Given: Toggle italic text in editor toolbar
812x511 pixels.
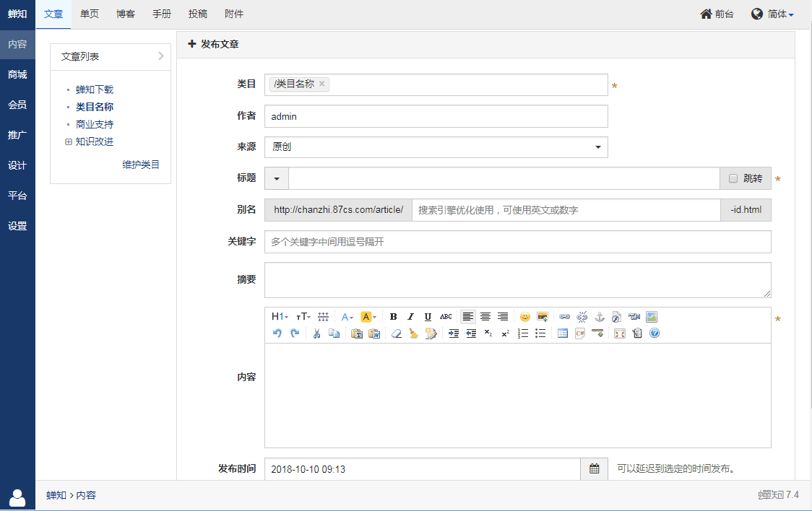Looking at the screenshot, I should [410, 317].
